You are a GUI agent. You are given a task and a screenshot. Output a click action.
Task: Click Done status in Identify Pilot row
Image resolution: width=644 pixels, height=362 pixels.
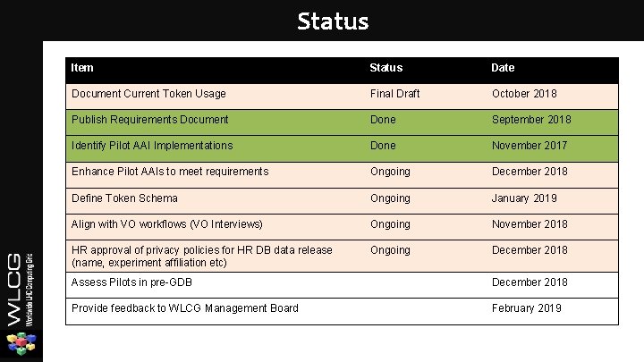click(383, 146)
